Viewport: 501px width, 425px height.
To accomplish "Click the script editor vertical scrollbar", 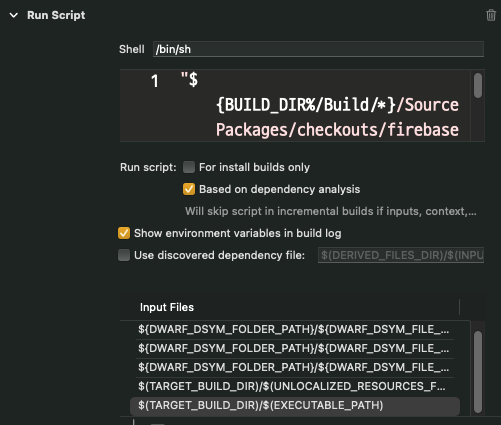I will (478, 85).
